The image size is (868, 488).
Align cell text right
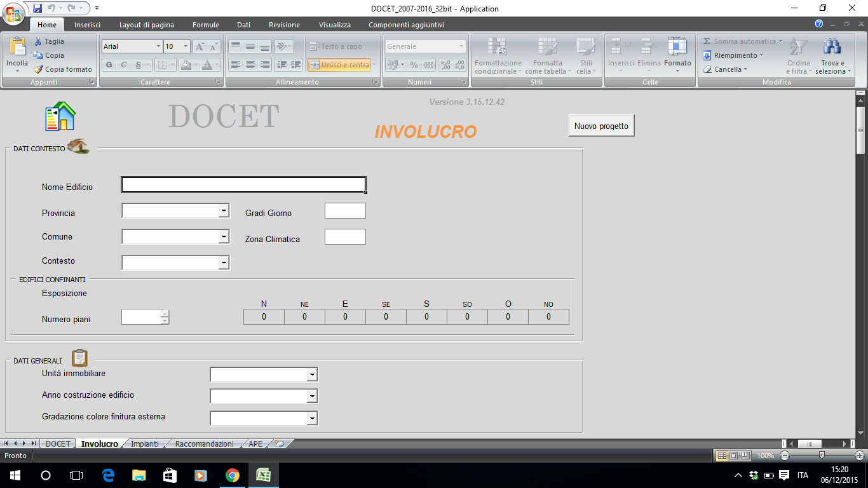(x=264, y=65)
